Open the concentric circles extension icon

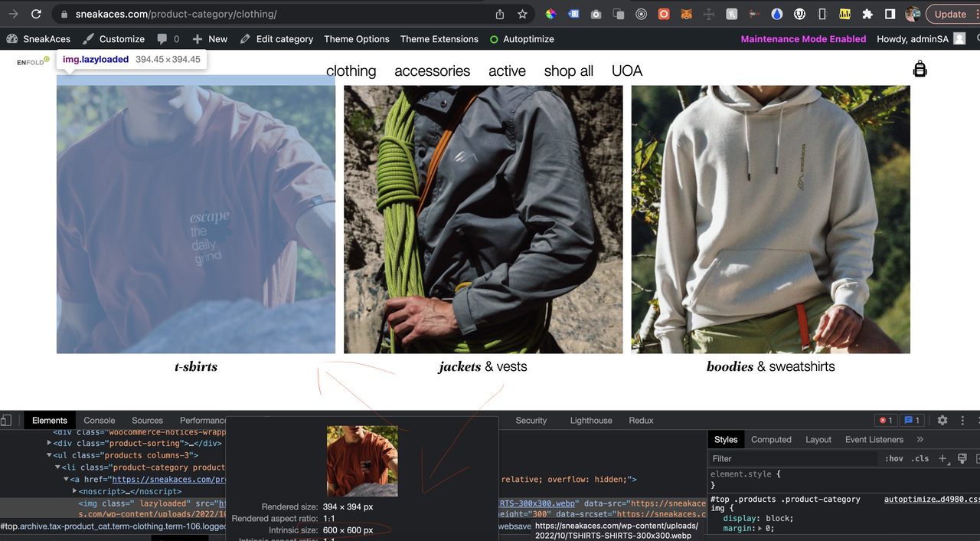click(x=642, y=14)
